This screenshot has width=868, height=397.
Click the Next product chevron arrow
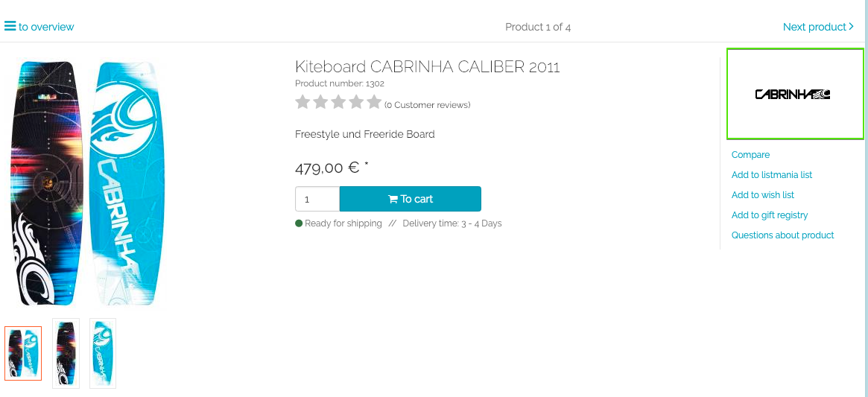(x=852, y=27)
